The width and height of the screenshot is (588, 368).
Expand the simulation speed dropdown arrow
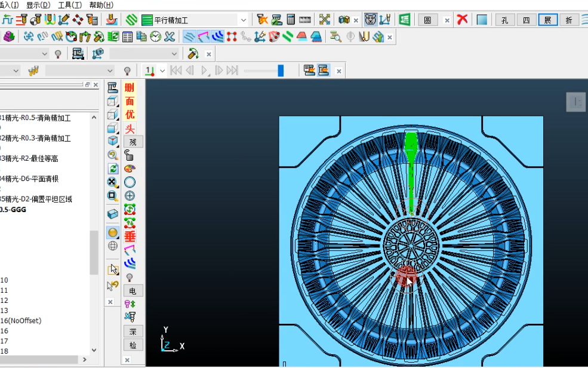click(x=162, y=70)
